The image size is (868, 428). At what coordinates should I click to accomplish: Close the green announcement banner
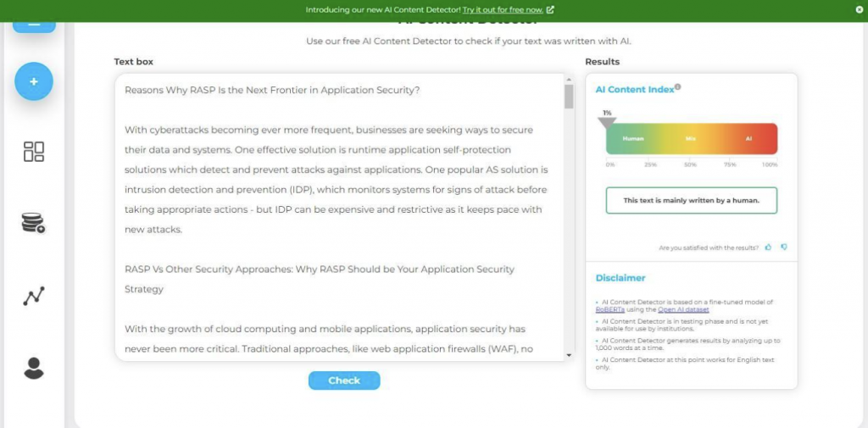[860, 9]
